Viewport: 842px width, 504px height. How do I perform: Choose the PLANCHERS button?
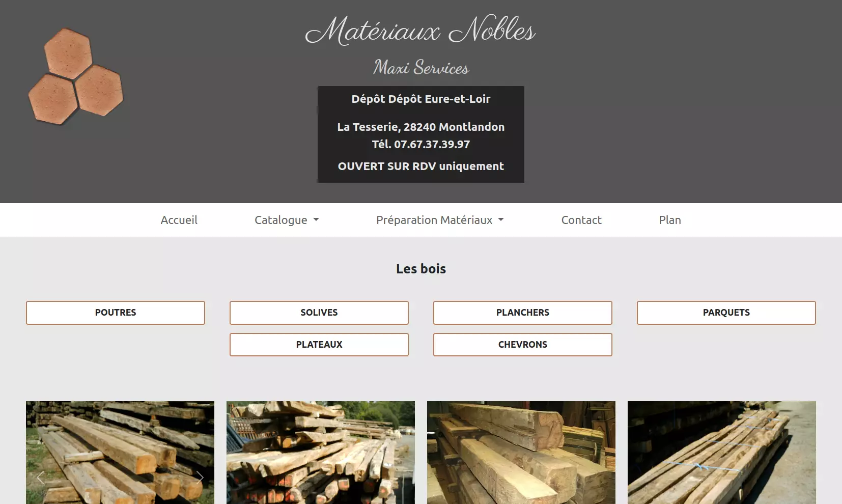[523, 313]
